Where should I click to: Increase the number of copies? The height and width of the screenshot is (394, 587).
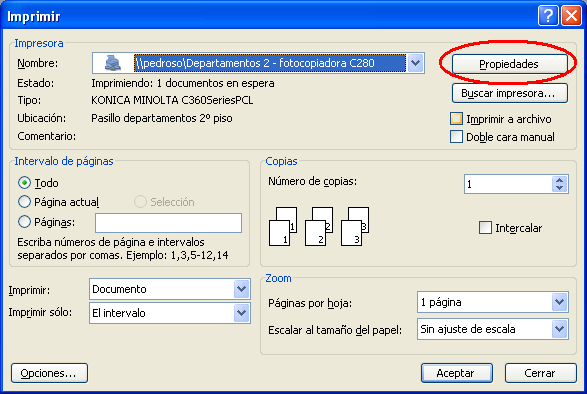pyautogui.click(x=559, y=180)
